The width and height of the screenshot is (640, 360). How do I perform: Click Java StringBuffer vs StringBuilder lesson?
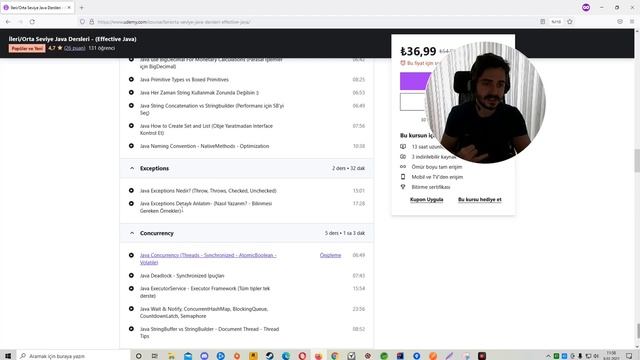[209, 332]
